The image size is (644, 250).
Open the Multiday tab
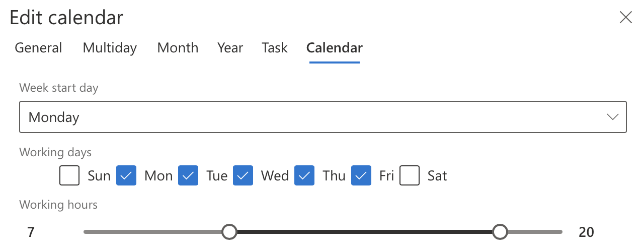coord(110,48)
